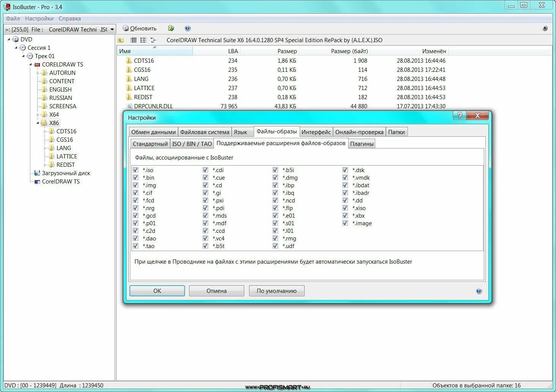Uncheck the *.bin extension checkbox
The height and width of the screenshot is (392, 556).
(x=136, y=177)
